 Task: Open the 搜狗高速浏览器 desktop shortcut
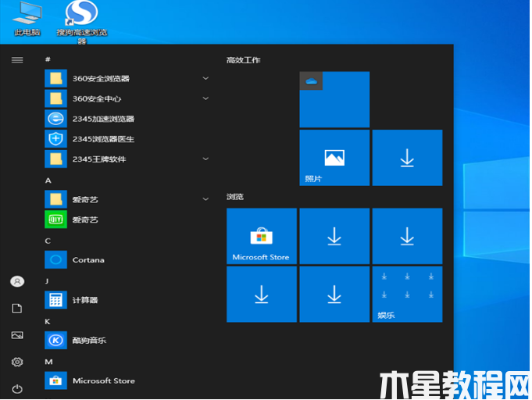coord(82,22)
